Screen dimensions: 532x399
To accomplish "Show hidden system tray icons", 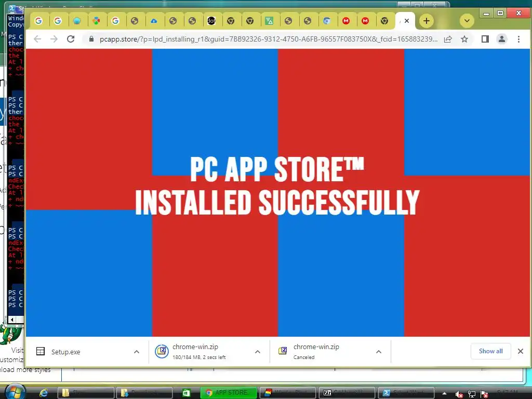I will coord(444,394).
